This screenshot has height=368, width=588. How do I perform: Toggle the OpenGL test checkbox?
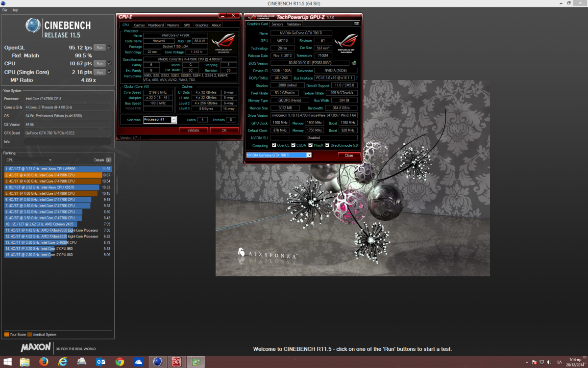coord(110,48)
